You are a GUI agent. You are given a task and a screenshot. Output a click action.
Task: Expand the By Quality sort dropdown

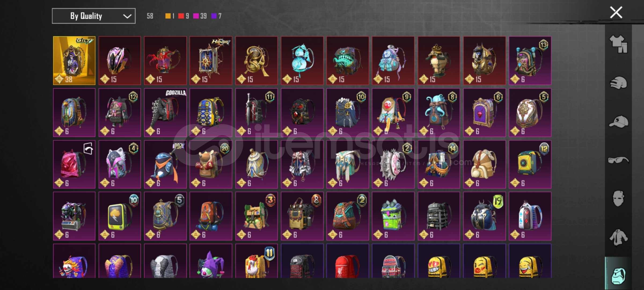(94, 16)
